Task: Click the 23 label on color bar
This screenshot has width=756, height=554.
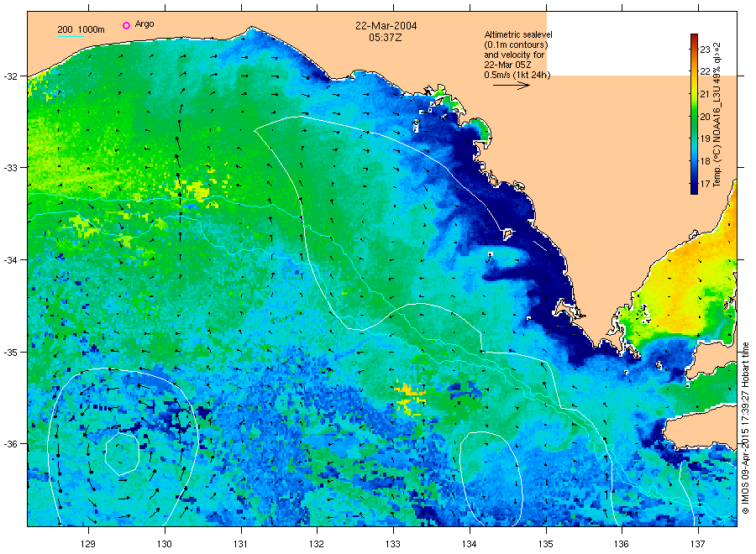Action: (x=706, y=50)
